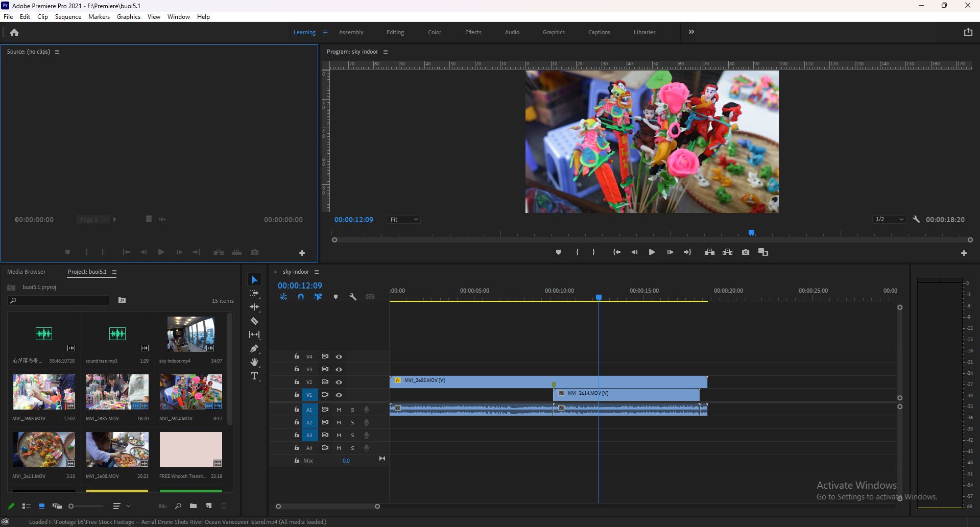Open the Sequence menu
This screenshot has width=980, height=527.
(x=68, y=17)
